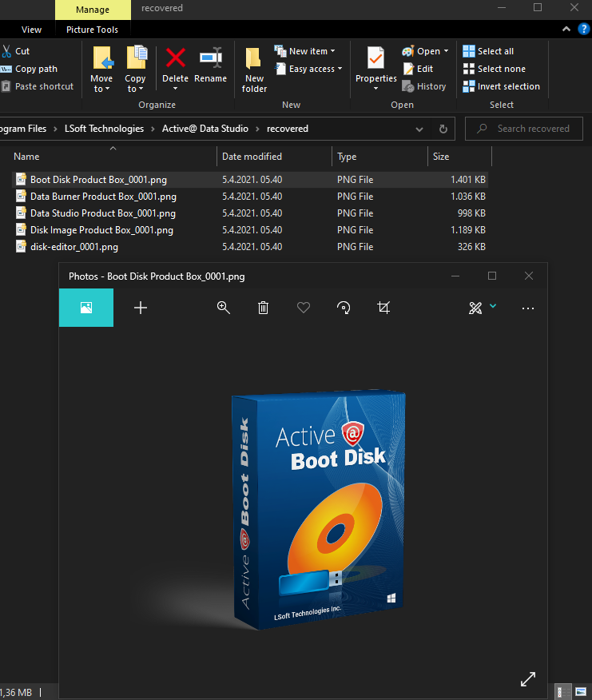Open the View ribbon tab
This screenshot has height=700, width=592.
coord(31,30)
